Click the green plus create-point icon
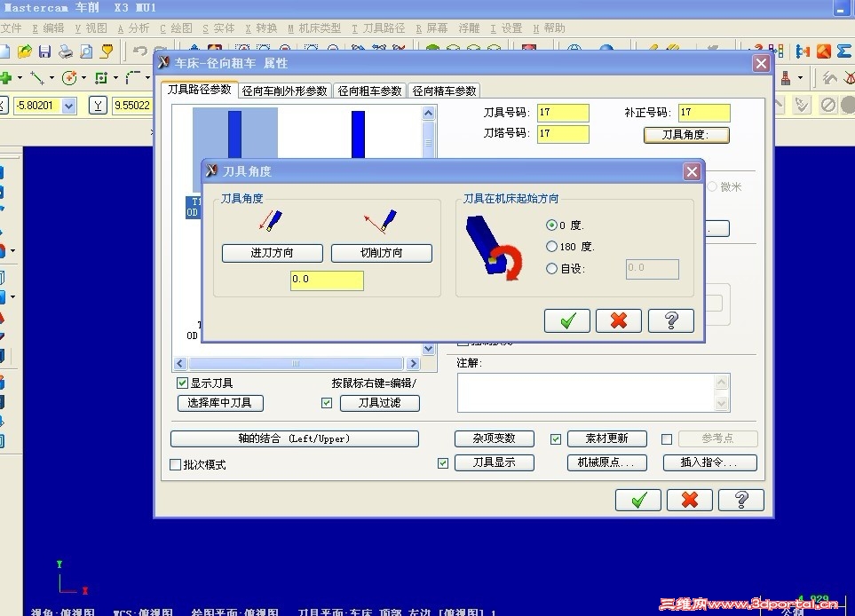Image resolution: width=855 pixels, height=616 pixels. point(6,78)
